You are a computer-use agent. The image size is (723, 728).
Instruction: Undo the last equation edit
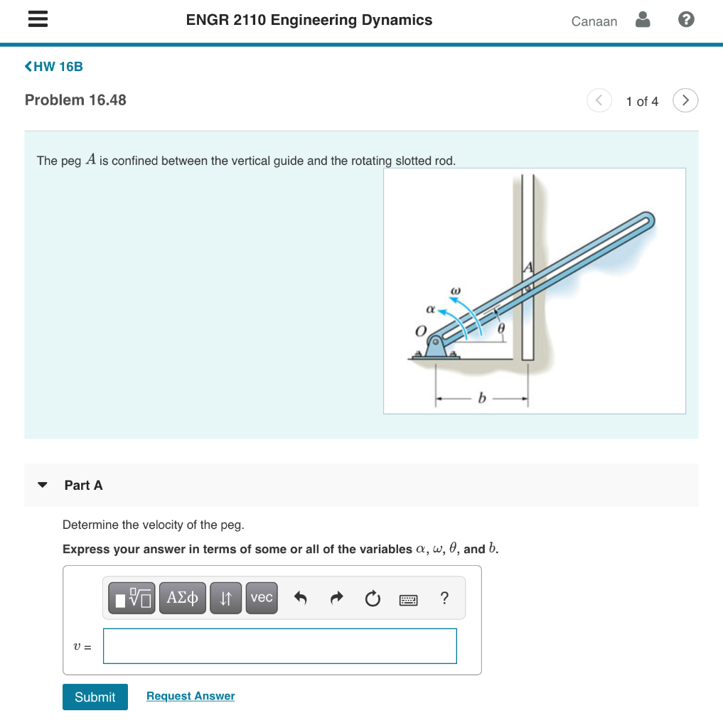tap(300, 598)
